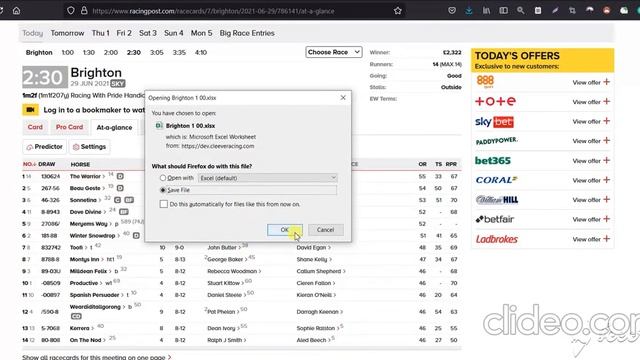Jump to the 1:00 Brighton race
The height and width of the screenshot is (360, 640).
(67, 52)
